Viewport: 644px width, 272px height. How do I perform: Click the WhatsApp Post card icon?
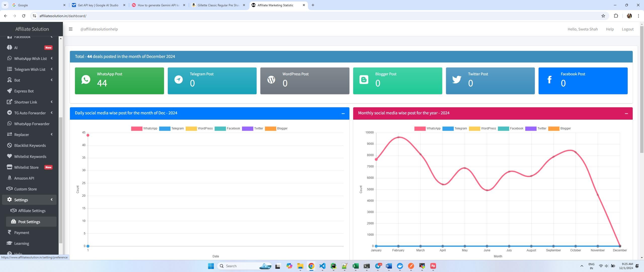click(86, 80)
